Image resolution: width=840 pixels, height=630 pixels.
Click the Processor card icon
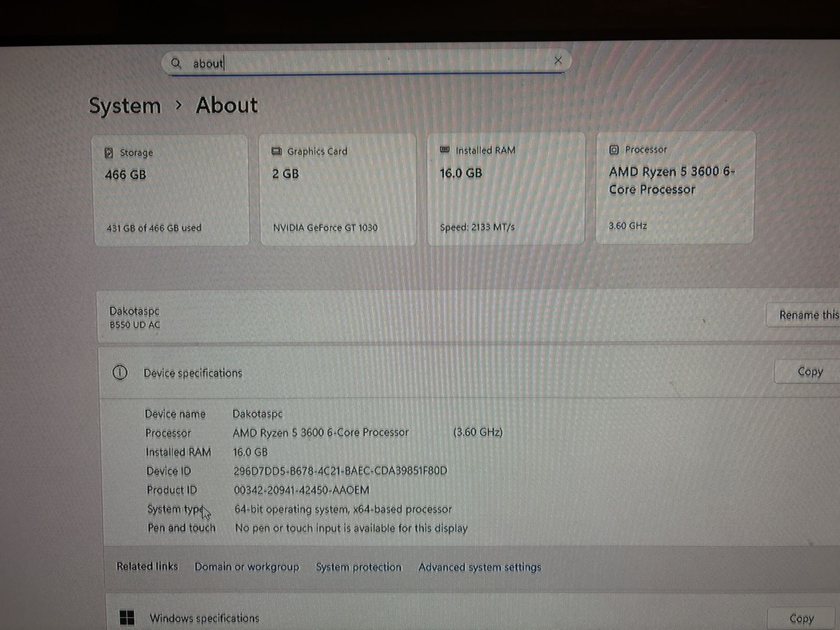pyautogui.click(x=614, y=150)
